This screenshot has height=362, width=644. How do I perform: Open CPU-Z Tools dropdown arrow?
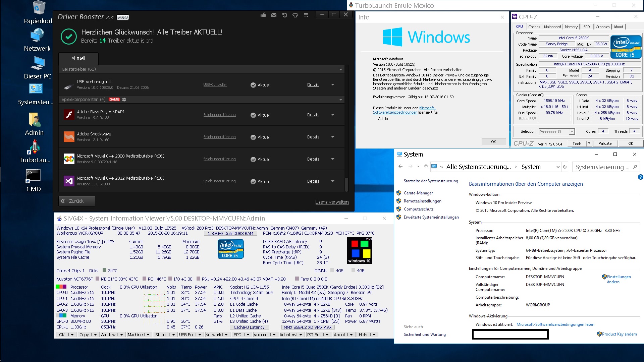point(589,143)
